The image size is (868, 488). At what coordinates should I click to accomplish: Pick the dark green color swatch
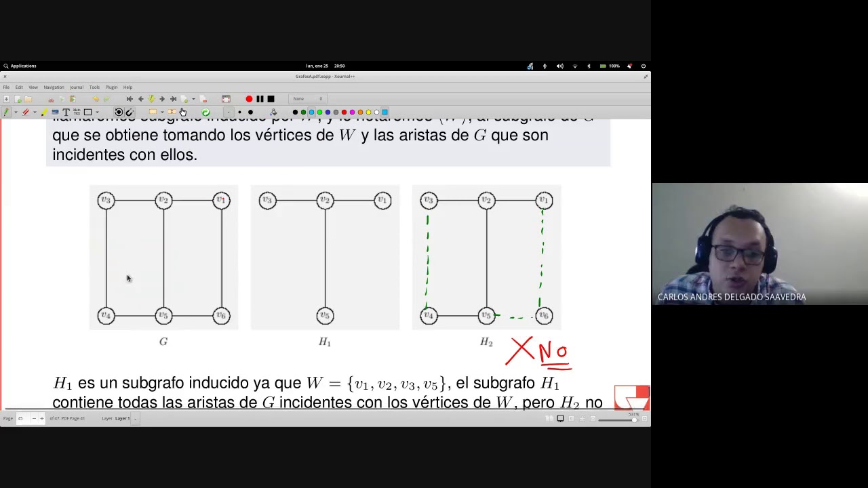(303, 112)
